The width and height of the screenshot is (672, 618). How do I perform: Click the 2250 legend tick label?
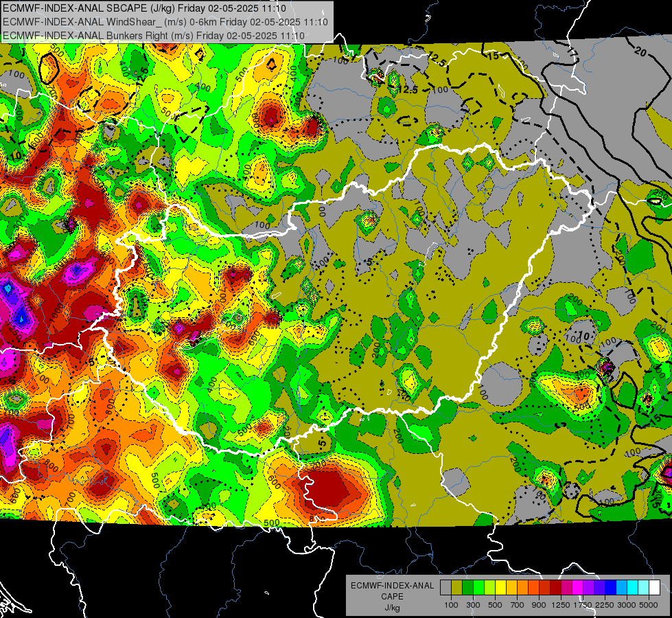(x=605, y=605)
